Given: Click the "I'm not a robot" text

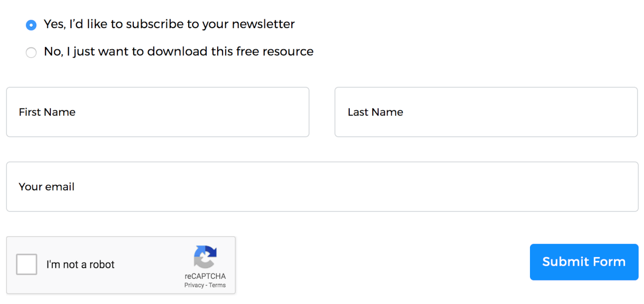Looking at the screenshot, I should 80,265.
